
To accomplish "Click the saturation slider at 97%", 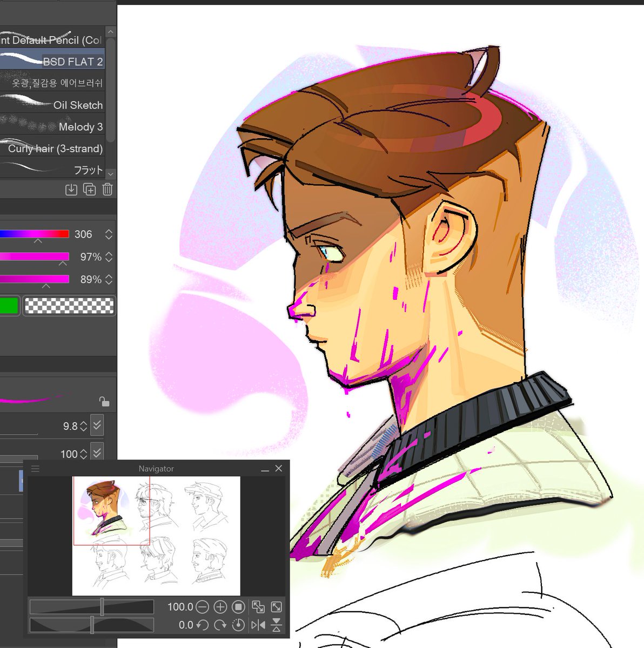I will coord(35,256).
